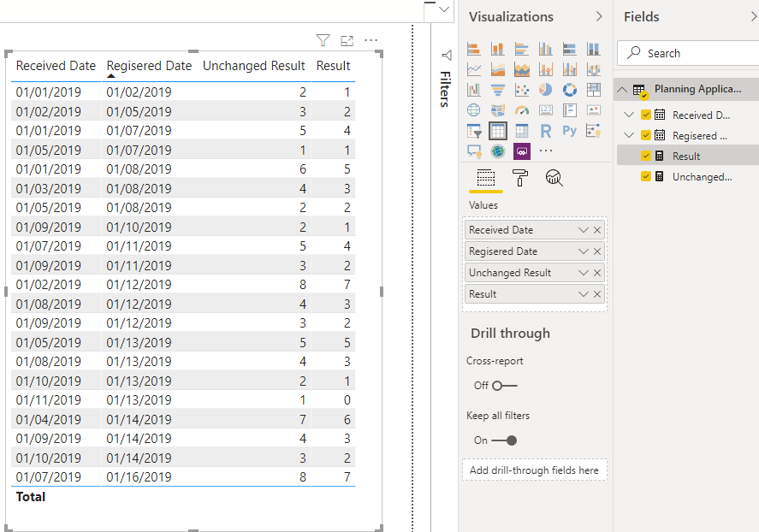Uncheck the Received Date field checkbox
The image size is (759, 532).
click(646, 115)
